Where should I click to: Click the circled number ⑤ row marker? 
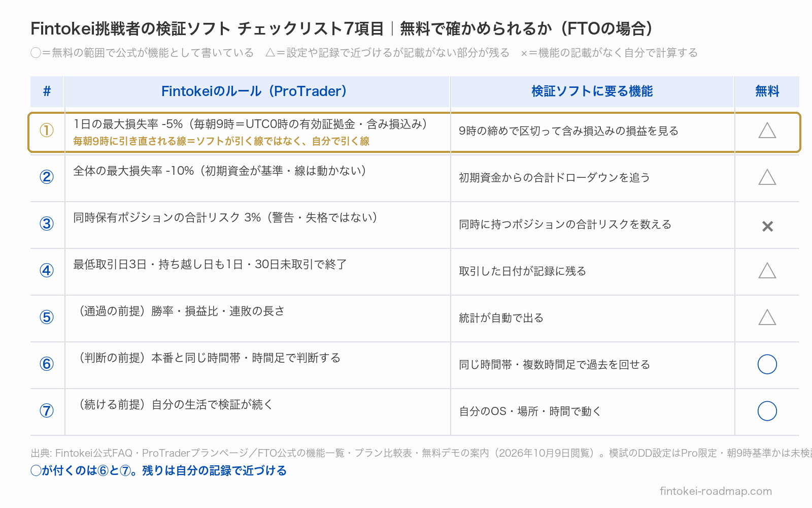[47, 317]
